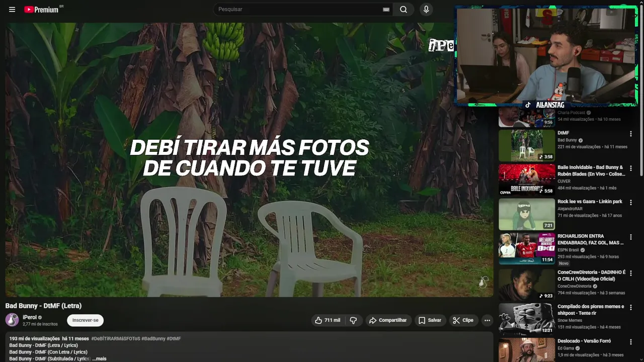This screenshot has height=362, width=644.
Task: Click '193 mi de visualizações' text
Action: pyautogui.click(x=34, y=339)
